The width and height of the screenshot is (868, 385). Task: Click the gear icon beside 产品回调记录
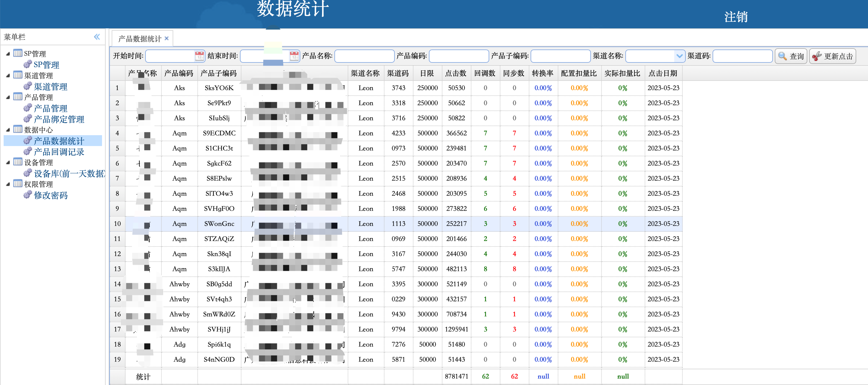pos(28,151)
